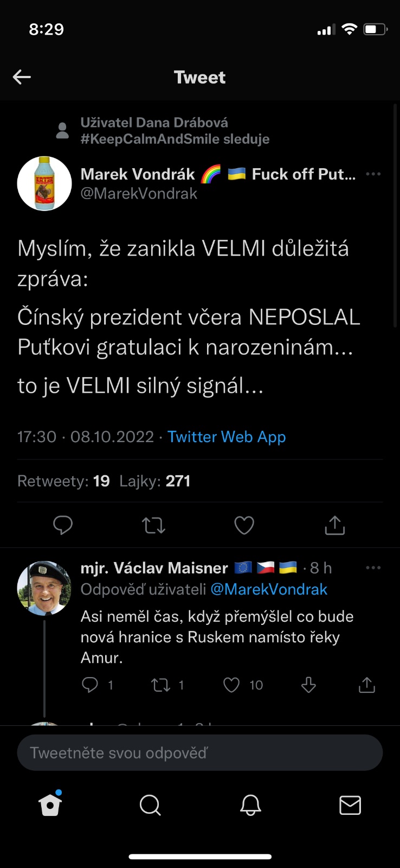
Task: Share Václav Maisner's reply
Action: 367,685
